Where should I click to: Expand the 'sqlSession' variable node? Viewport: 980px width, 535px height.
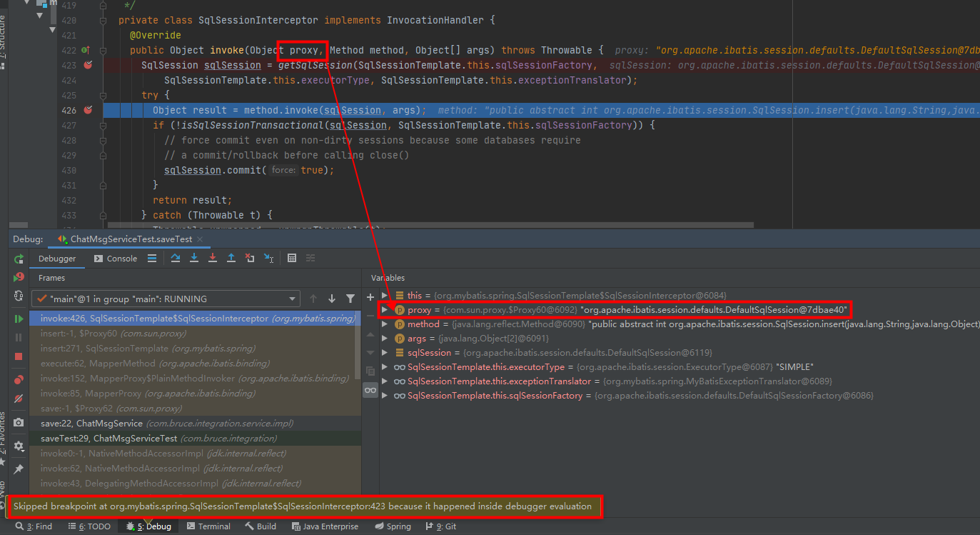click(385, 352)
